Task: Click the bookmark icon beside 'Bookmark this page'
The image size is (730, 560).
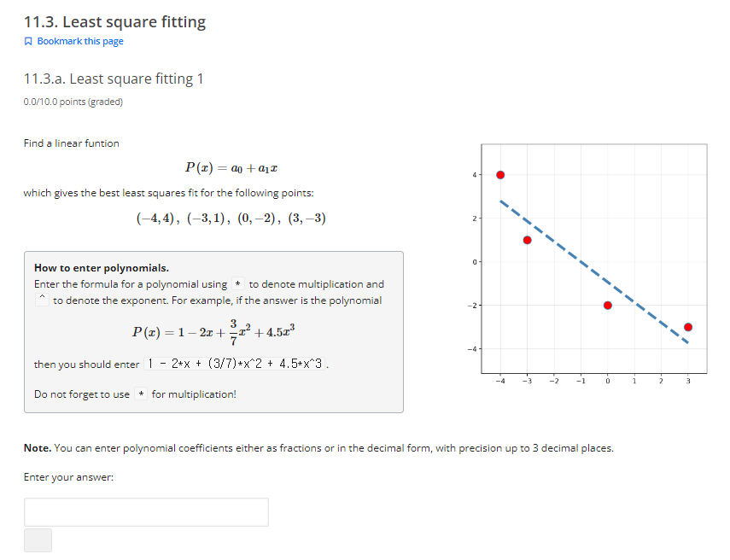Action: pyautogui.click(x=28, y=40)
